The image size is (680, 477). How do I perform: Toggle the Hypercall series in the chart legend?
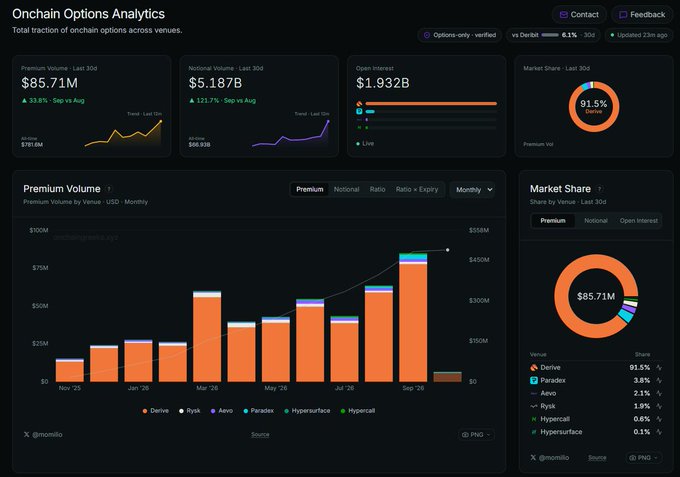click(x=358, y=411)
